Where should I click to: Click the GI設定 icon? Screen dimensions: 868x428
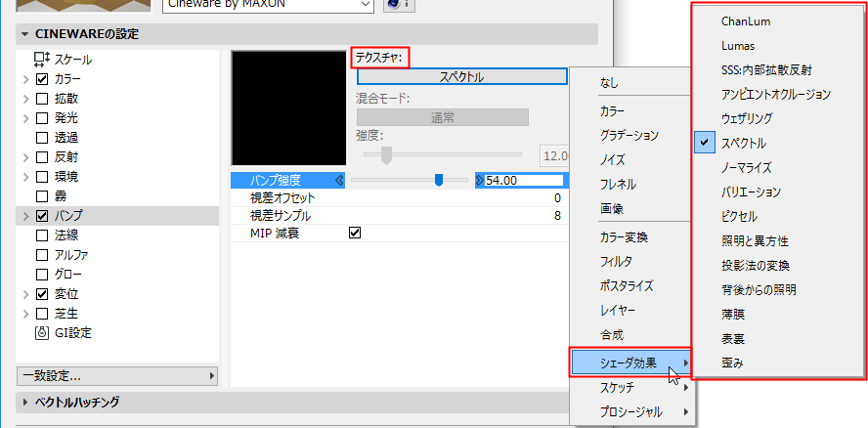(42, 333)
